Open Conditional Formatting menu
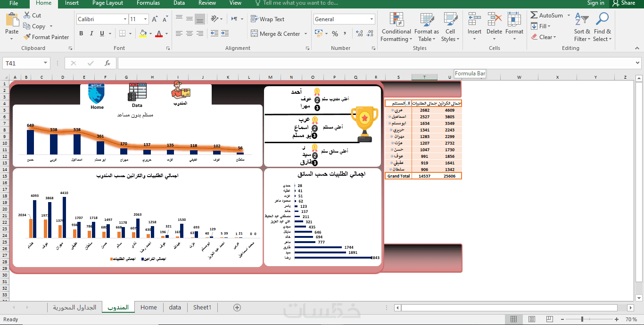Image resolution: width=644 pixels, height=325 pixels. [396, 27]
